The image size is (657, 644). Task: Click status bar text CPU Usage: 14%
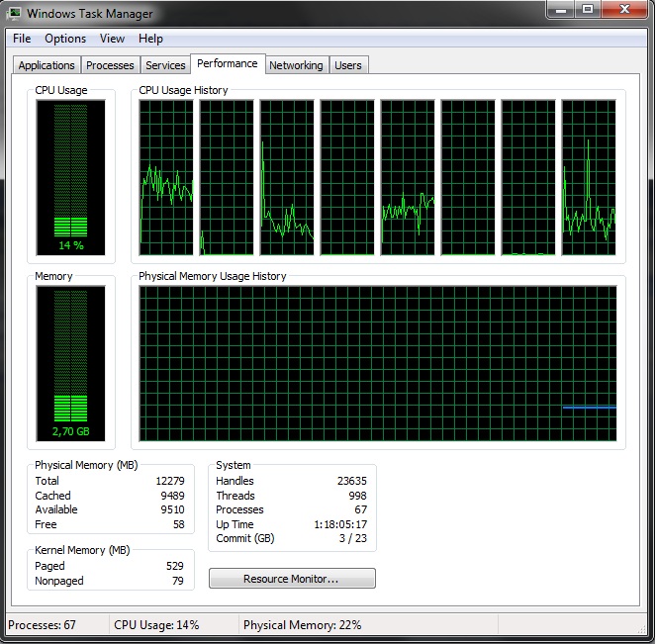(156, 625)
